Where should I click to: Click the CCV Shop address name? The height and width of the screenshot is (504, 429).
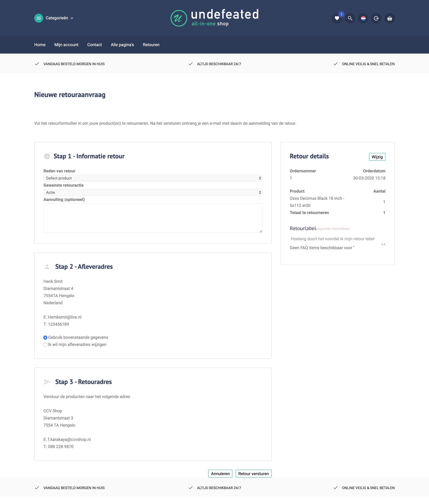(x=53, y=411)
